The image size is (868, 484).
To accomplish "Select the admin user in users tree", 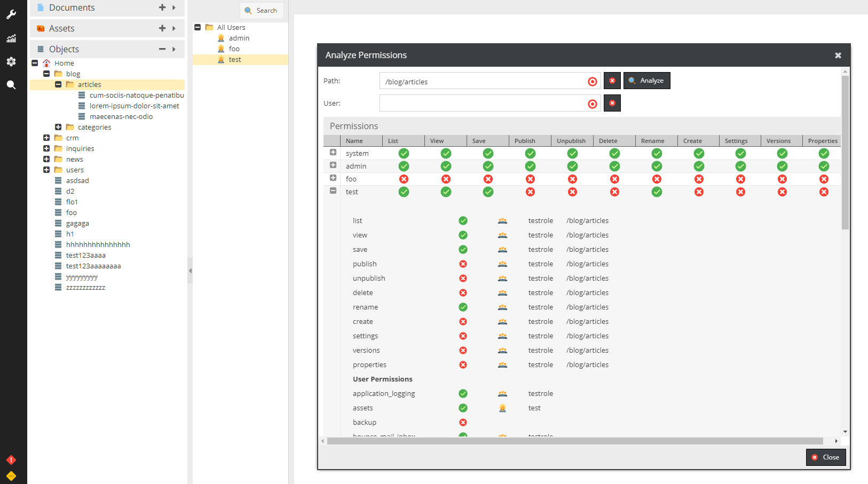I will click(x=239, y=38).
